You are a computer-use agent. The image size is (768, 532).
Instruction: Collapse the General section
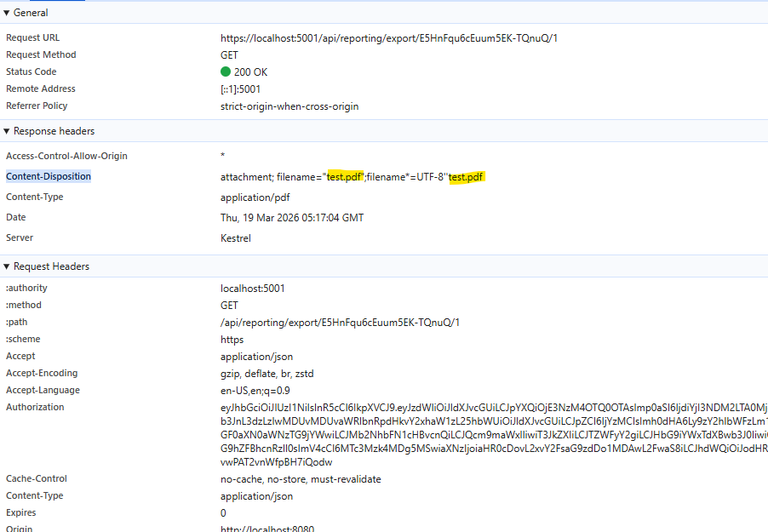pos(7,13)
